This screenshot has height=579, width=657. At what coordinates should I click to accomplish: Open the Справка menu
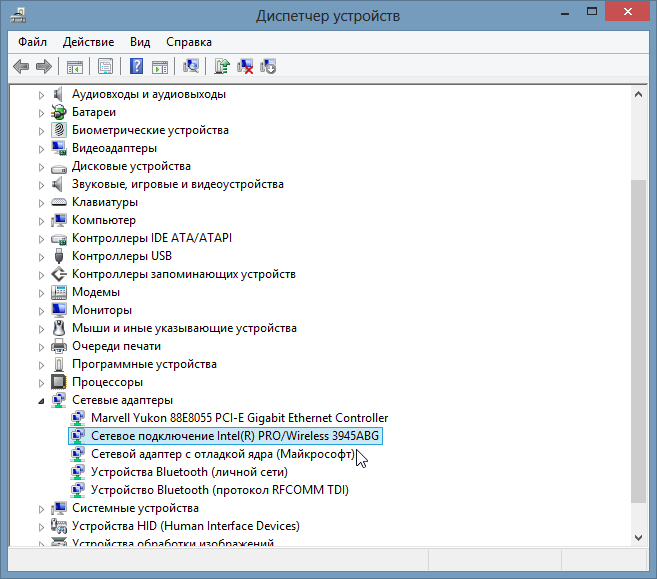188,42
